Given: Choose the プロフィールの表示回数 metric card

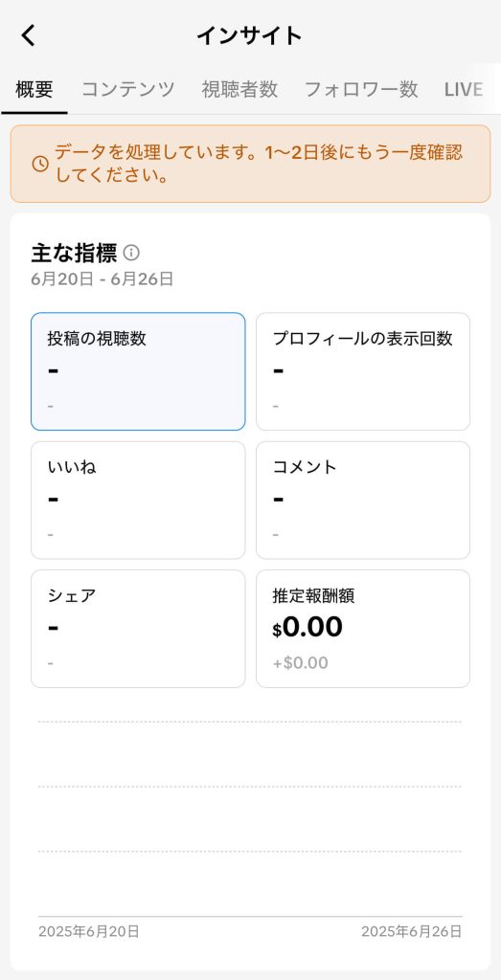Looking at the screenshot, I should [363, 371].
